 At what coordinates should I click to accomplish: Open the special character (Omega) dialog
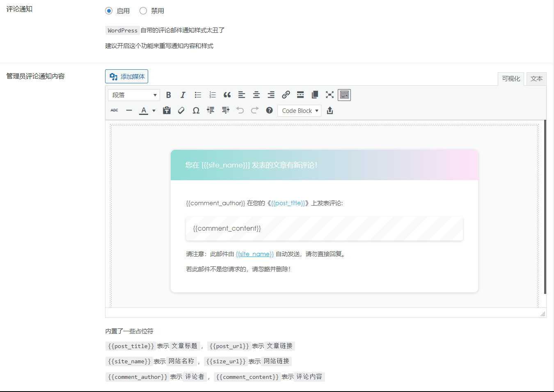[196, 110]
